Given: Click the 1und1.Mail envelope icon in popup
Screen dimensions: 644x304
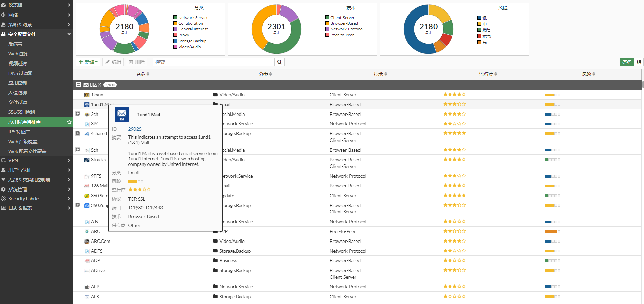Looking at the screenshot, I should click(122, 115).
